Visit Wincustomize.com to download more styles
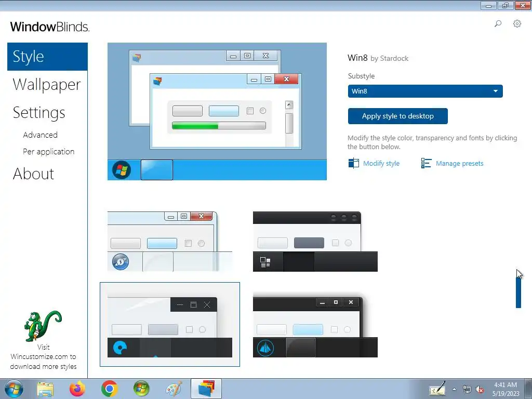Image resolution: width=532 pixels, height=399 pixels. click(x=43, y=356)
